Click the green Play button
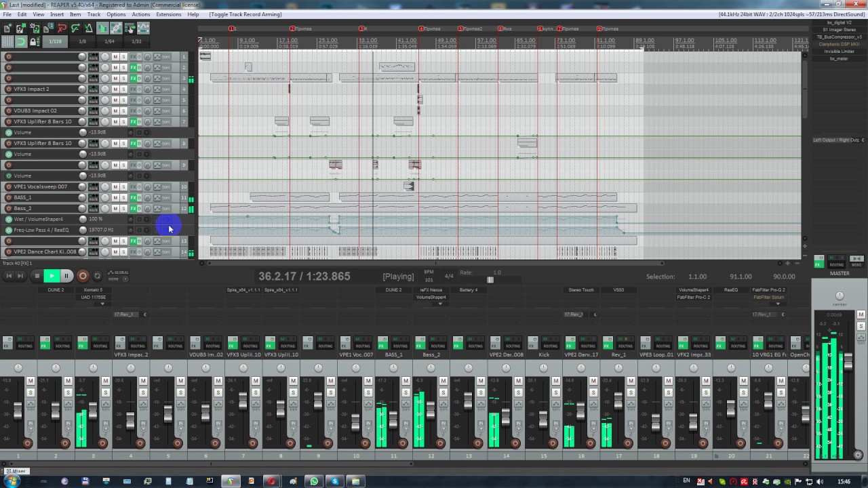The image size is (868, 488). pyautogui.click(x=52, y=276)
